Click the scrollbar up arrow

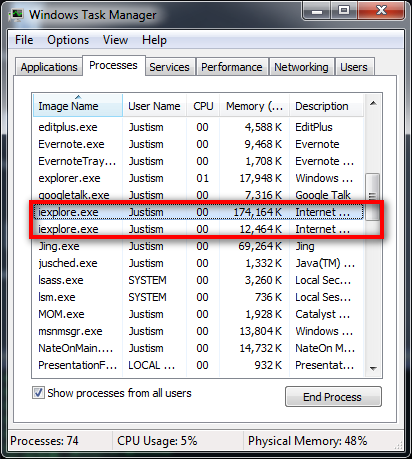coord(373,103)
